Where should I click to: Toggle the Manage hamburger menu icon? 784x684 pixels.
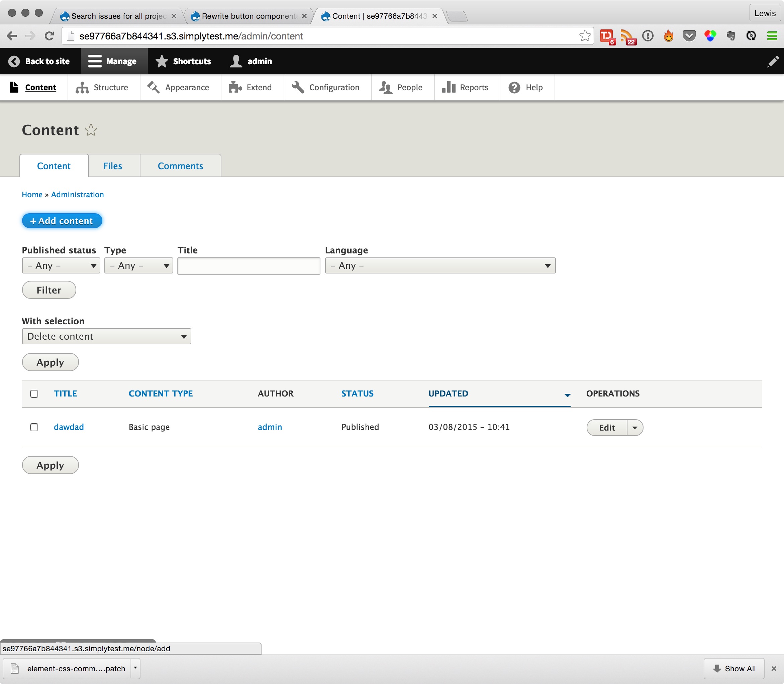95,62
